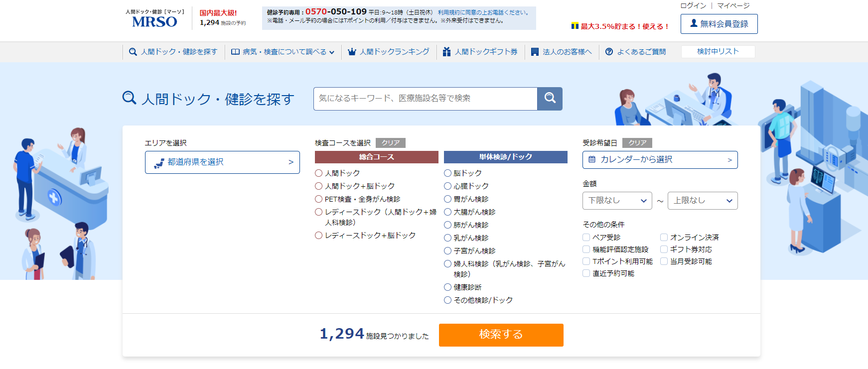Select the 人間ドック radio button
868x369 pixels.
pos(319,173)
